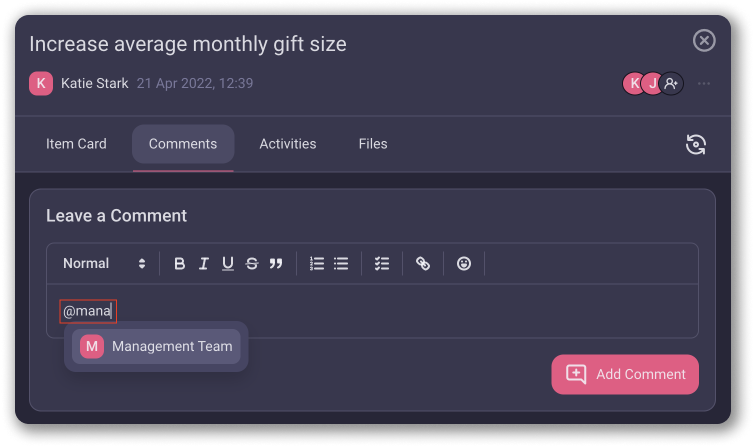Open the three-dot more options menu

pyautogui.click(x=705, y=84)
